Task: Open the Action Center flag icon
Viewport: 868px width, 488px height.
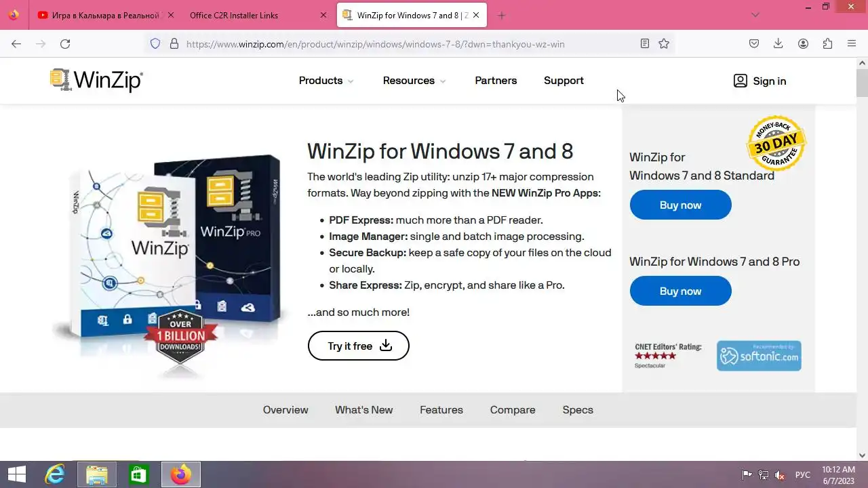Action: pyautogui.click(x=747, y=474)
